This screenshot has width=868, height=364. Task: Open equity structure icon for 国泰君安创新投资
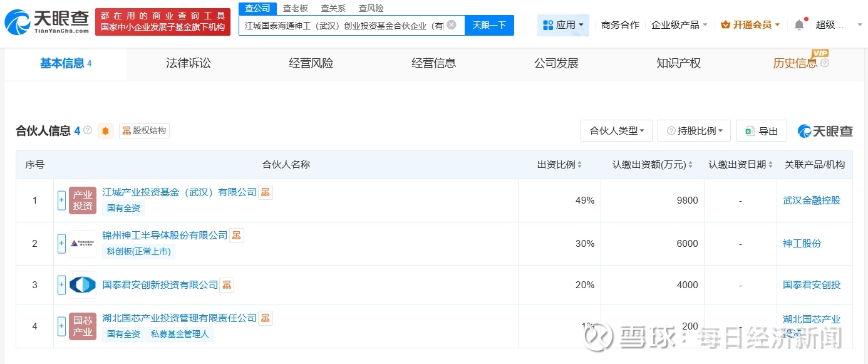click(227, 285)
